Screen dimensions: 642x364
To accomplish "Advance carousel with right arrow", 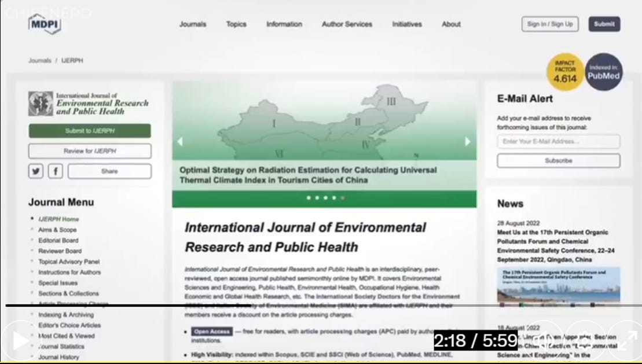I will coord(468,142).
